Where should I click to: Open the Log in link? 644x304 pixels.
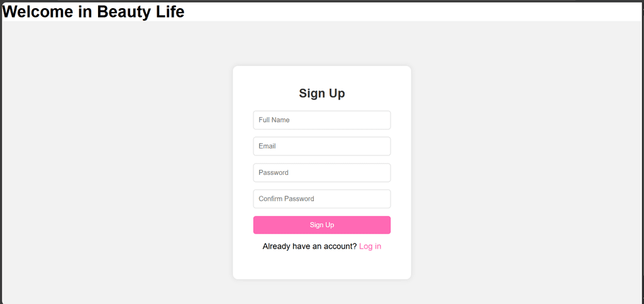tap(370, 246)
